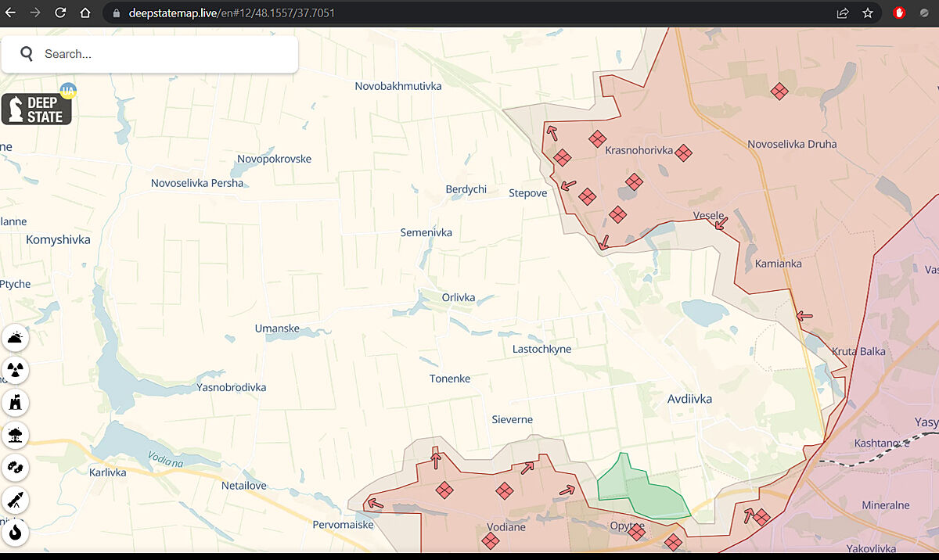Go to the browser home page
This screenshot has width=939, height=560.
[85, 13]
